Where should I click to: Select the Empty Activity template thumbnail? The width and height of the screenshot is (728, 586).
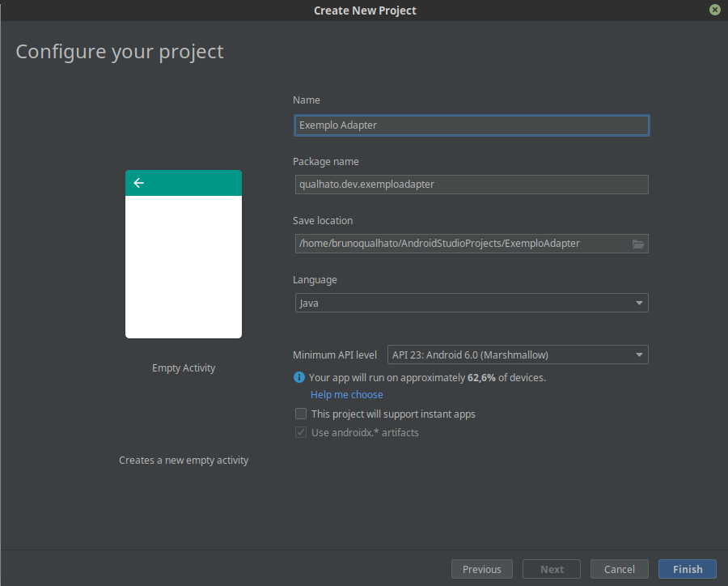pos(184,255)
